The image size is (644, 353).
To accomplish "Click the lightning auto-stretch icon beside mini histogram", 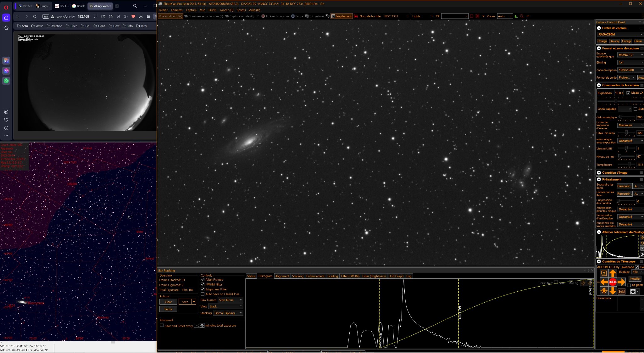I will [x=642, y=238].
